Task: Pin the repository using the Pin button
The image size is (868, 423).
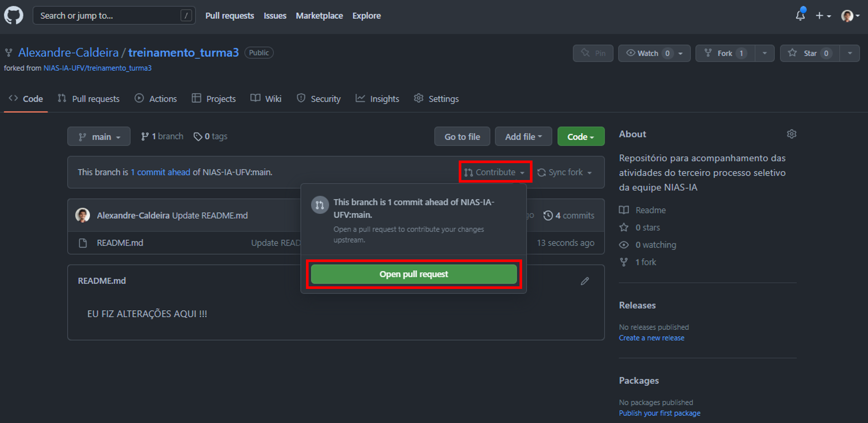Action: point(593,53)
